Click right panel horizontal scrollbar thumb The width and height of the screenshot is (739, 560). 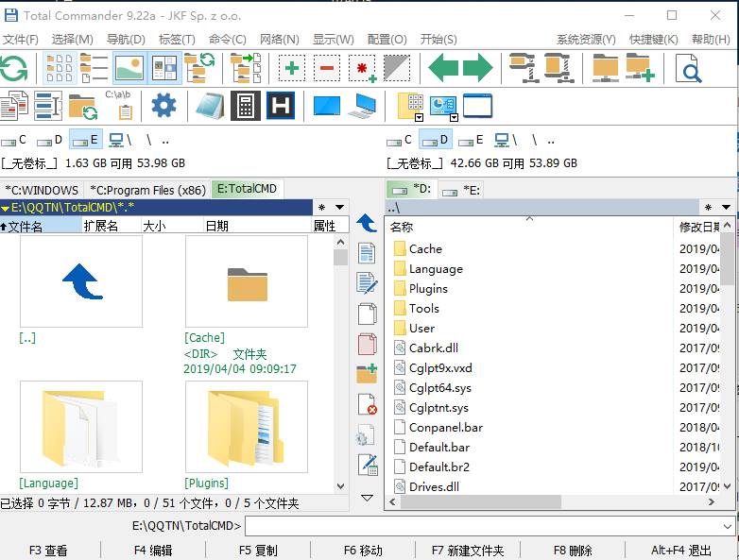tap(481, 502)
